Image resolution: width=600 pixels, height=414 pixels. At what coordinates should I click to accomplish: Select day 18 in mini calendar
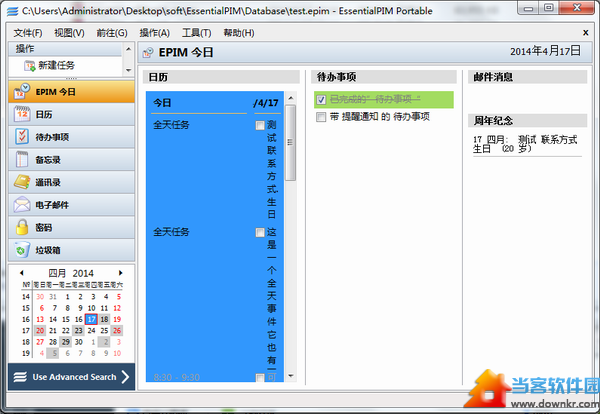tap(104, 319)
